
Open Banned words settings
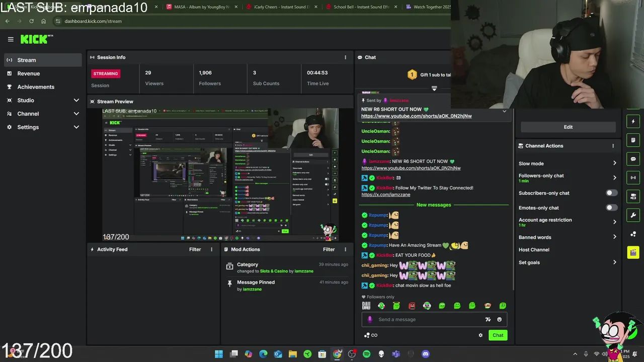point(568,237)
